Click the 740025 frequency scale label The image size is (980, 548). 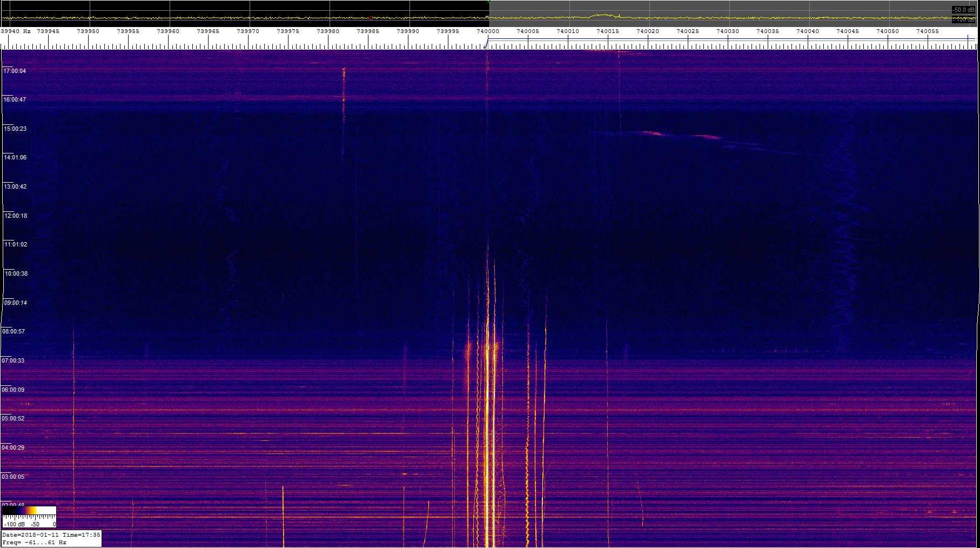pyautogui.click(x=687, y=31)
